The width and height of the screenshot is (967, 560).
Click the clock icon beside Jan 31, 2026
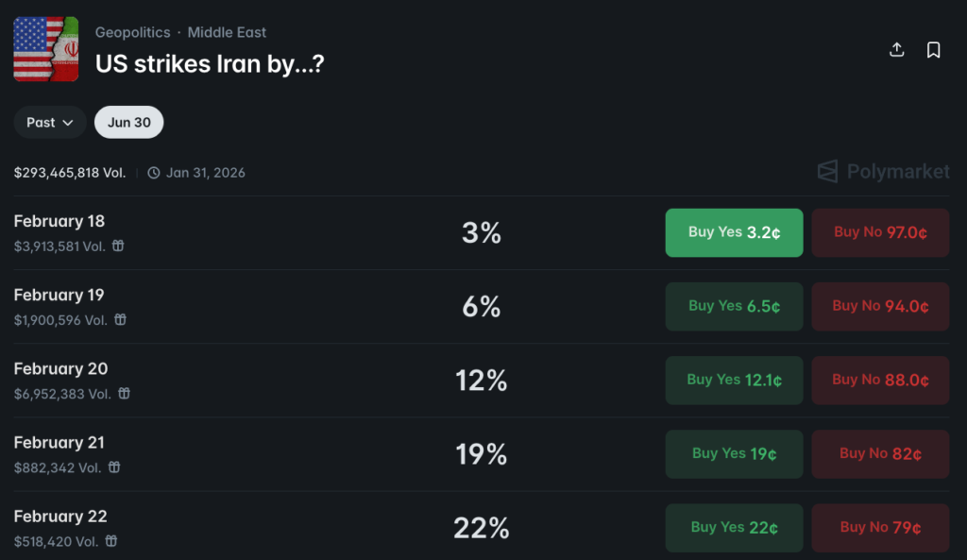pyautogui.click(x=152, y=173)
